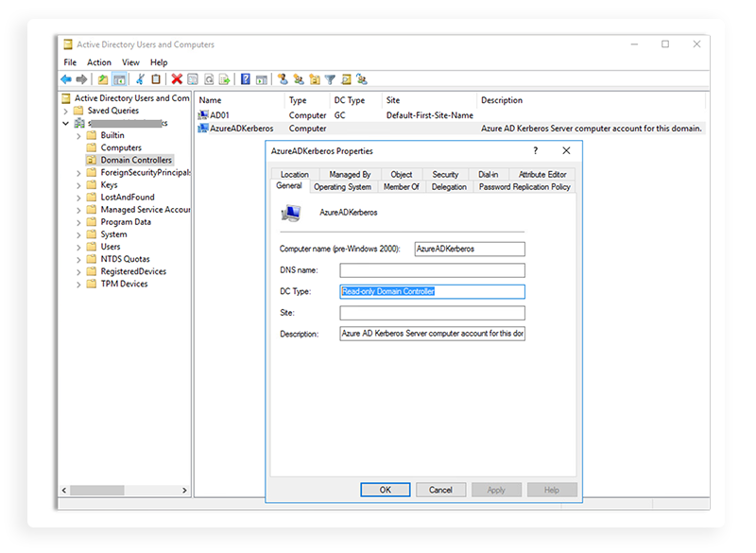
Task: Toggle the Show/Hide Console Tree icon
Action: [119, 79]
